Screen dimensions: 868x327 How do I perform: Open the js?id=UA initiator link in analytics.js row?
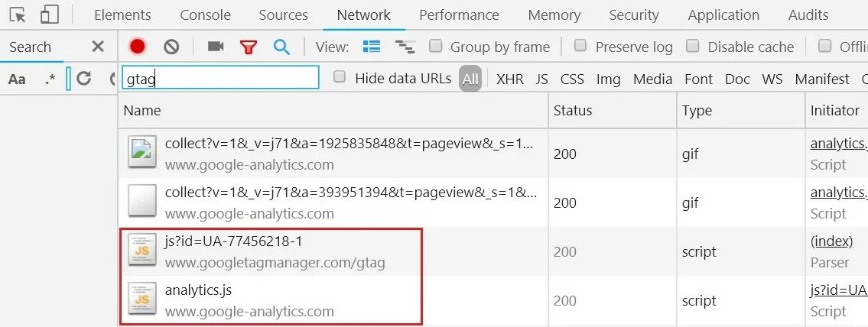click(839, 290)
